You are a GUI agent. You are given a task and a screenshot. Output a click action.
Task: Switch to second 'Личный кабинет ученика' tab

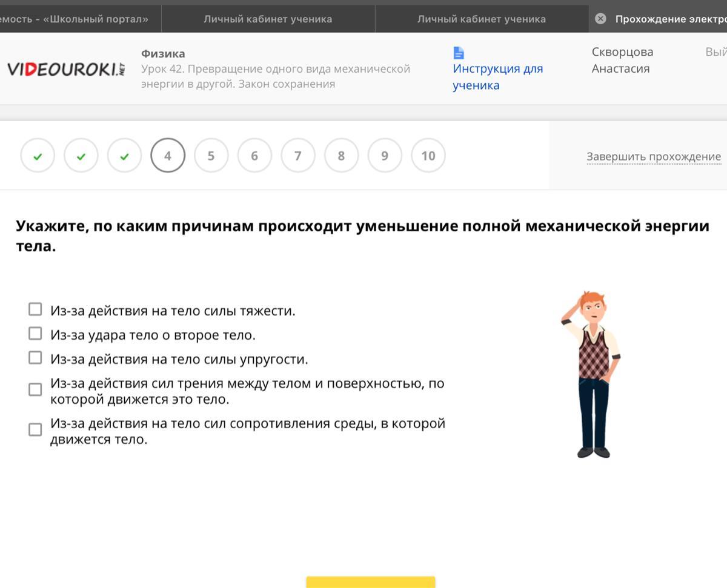tap(481, 19)
